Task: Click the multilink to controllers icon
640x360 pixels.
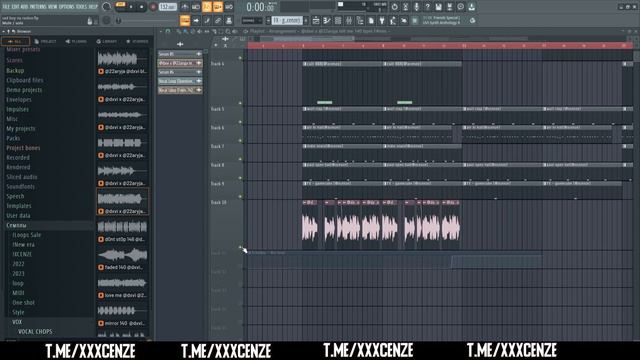Action: pos(218,20)
